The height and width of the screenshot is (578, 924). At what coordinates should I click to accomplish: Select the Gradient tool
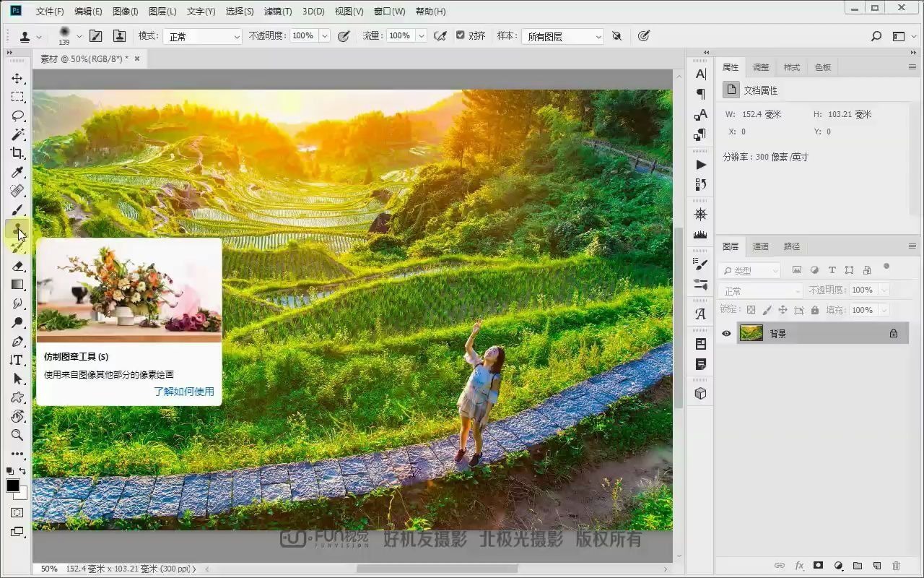pyautogui.click(x=17, y=285)
